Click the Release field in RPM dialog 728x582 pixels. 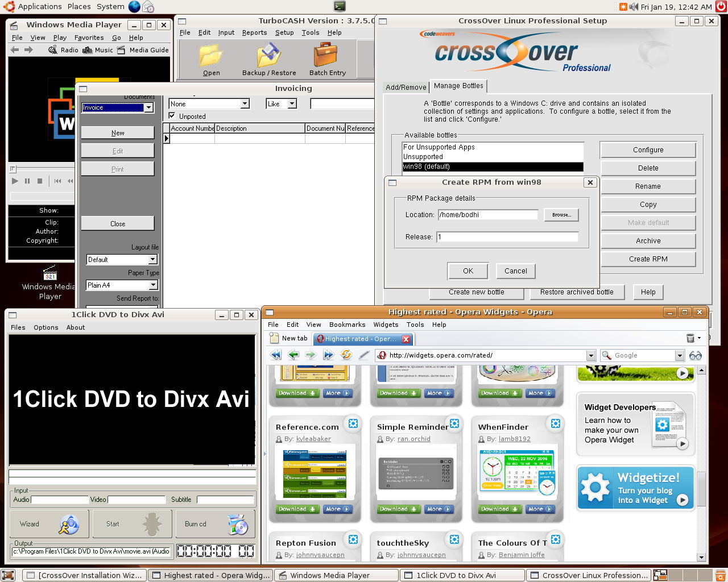click(x=507, y=236)
